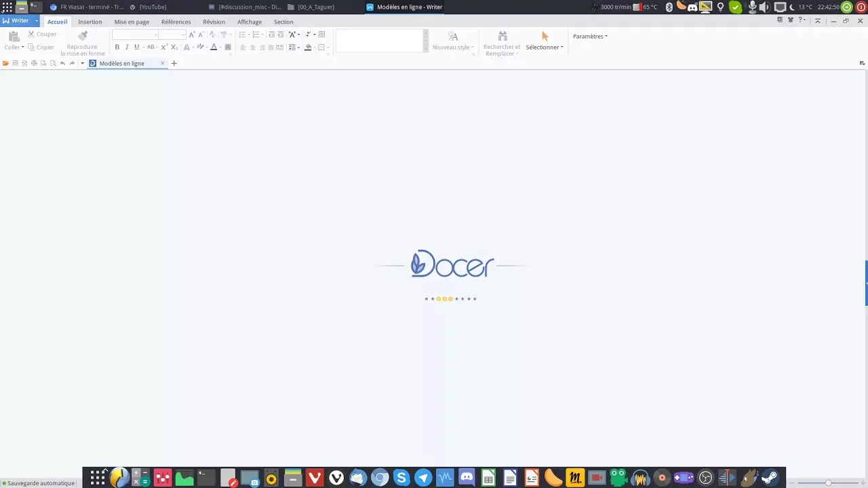Viewport: 868px width, 488px height.
Task: Click the volume speaker tray icon
Action: click(x=764, y=7)
